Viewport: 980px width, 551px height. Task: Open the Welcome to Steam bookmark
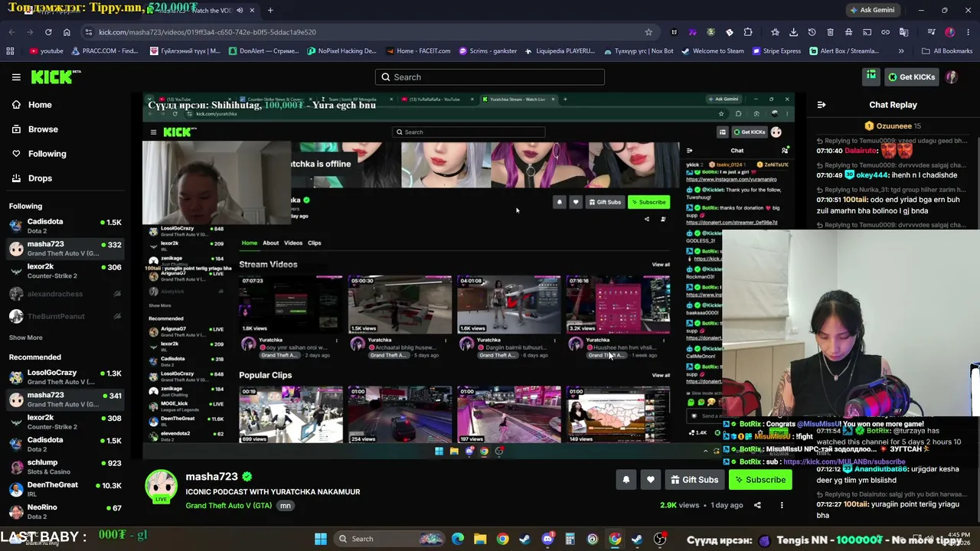click(x=712, y=51)
